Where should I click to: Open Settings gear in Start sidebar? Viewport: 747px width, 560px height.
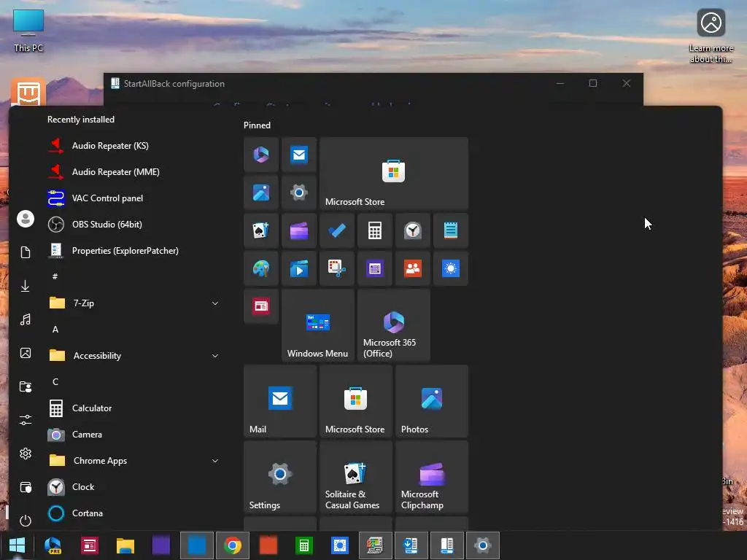click(x=26, y=454)
